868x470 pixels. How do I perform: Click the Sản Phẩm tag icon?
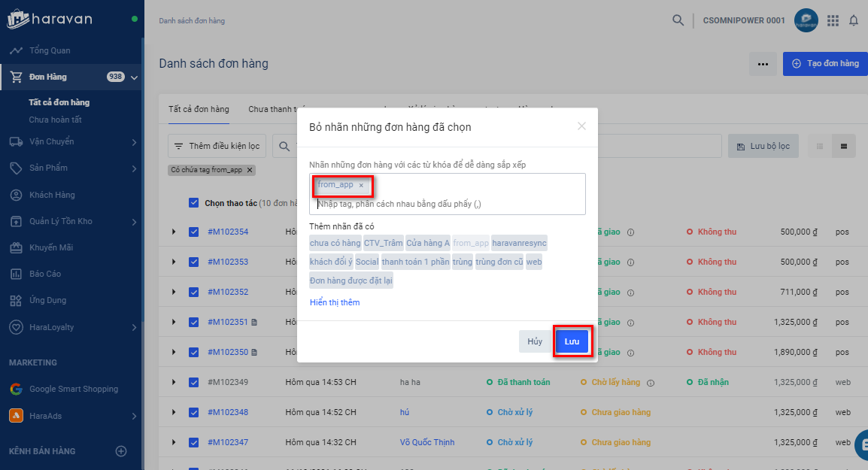pos(16,168)
